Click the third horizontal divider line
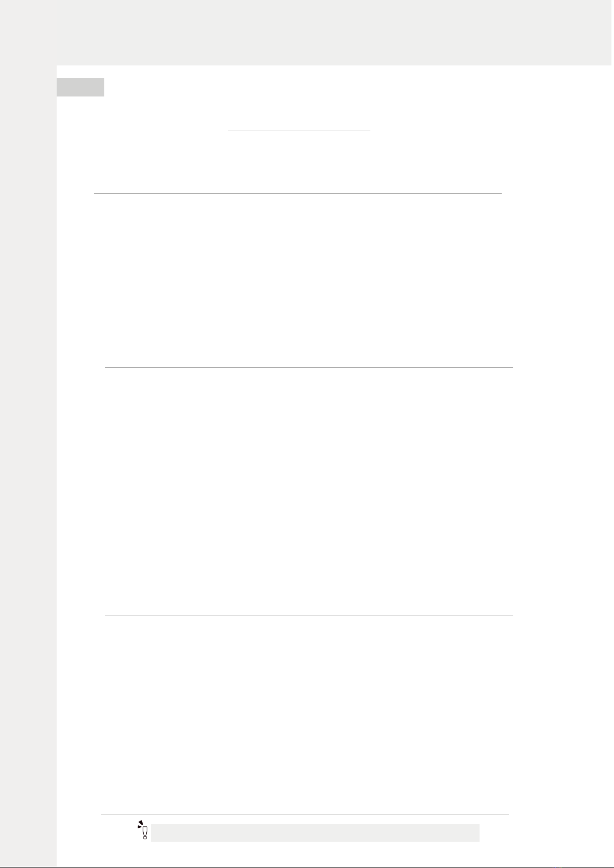The image size is (614, 868). click(309, 616)
